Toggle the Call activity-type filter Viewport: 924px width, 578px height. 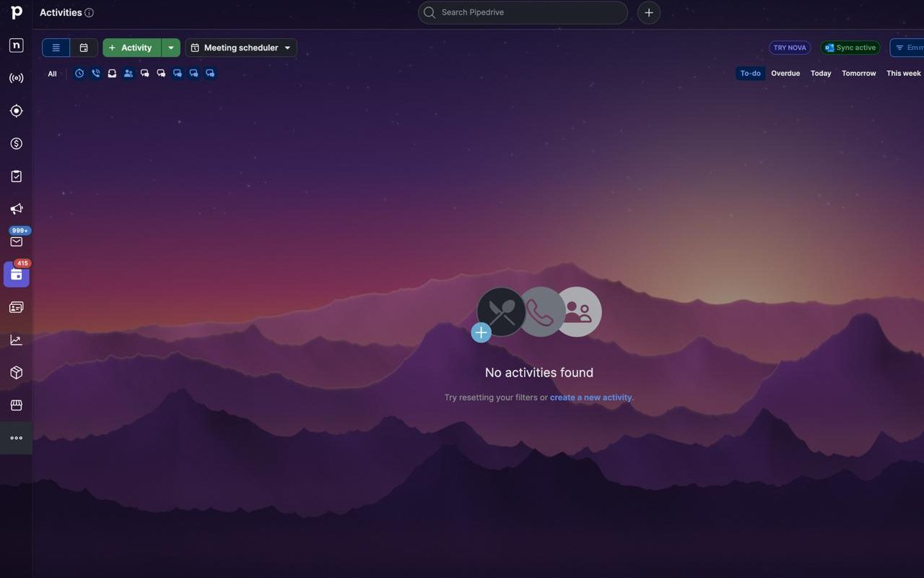(x=96, y=74)
